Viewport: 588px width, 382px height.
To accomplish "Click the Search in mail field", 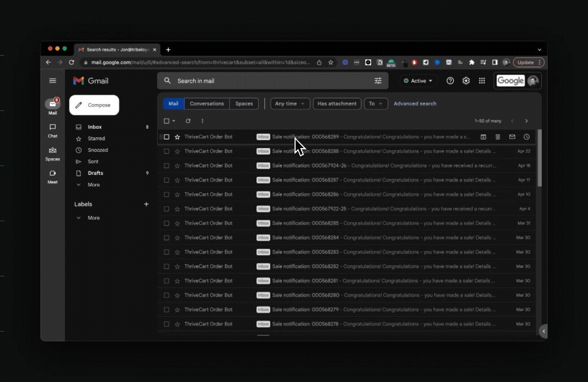I will 273,81.
